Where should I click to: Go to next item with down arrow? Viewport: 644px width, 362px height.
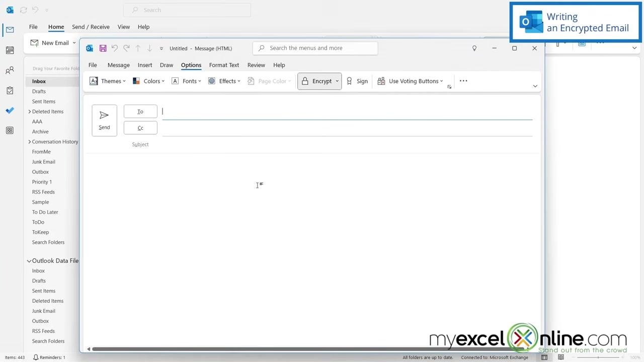tap(149, 48)
